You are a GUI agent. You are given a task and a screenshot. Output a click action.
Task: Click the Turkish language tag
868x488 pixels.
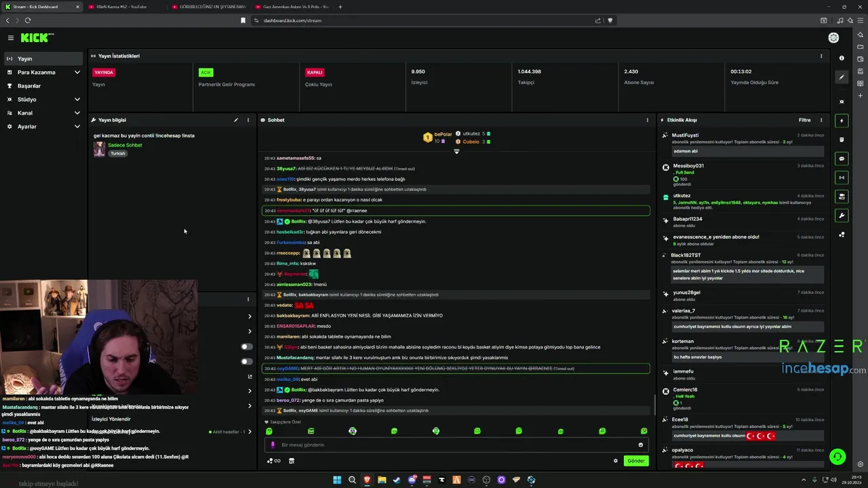[118, 154]
